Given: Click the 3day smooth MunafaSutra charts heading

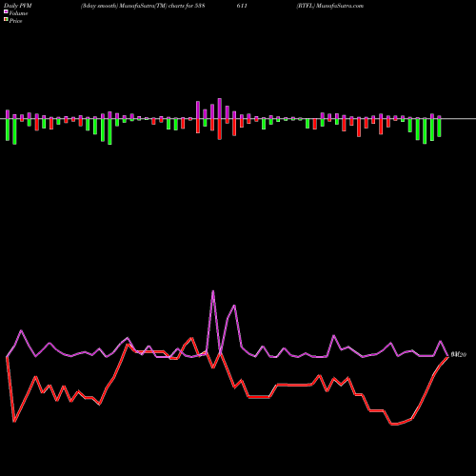Looking at the screenshot, I should [143, 6].
